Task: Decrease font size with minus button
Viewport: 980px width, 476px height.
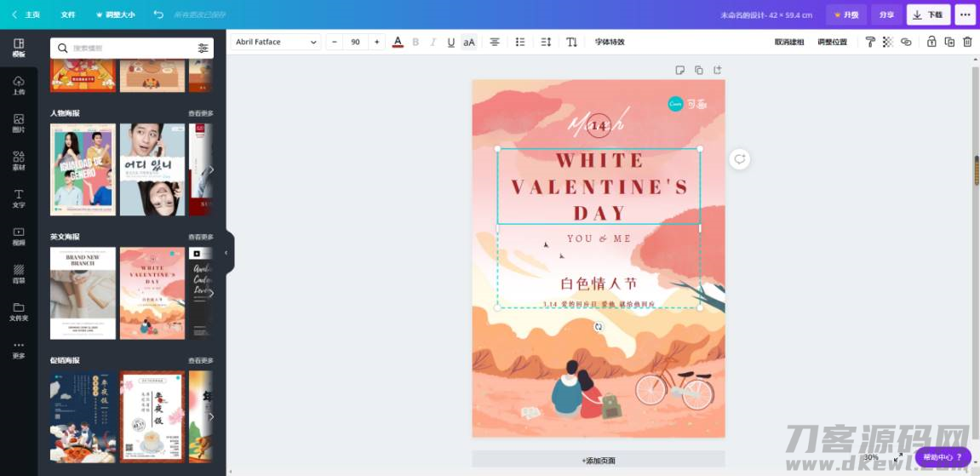Action: pyautogui.click(x=335, y=42)
